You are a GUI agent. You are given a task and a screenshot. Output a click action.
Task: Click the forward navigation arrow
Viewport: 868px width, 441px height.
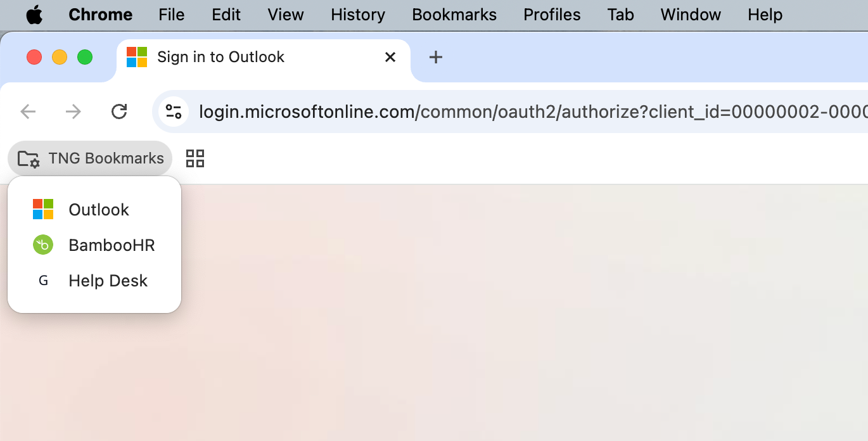coord(73,112)
